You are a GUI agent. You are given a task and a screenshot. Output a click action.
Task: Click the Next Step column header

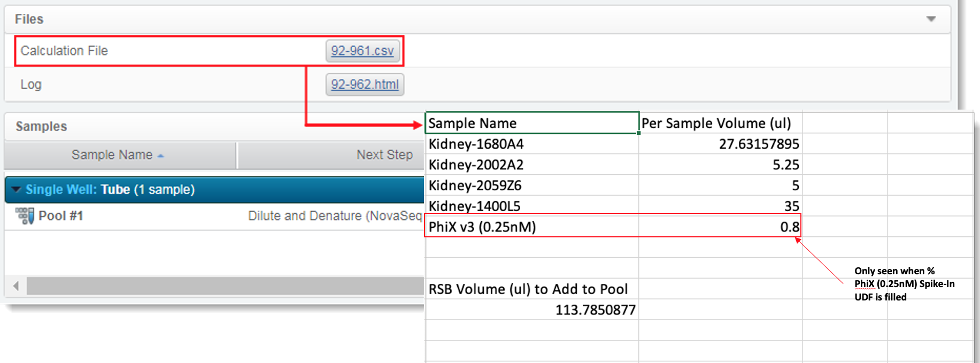pos(384,155)
